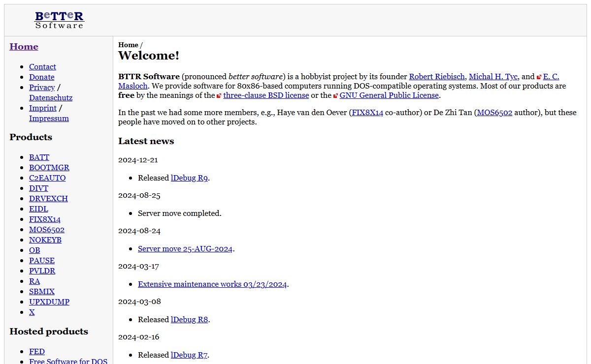591x364 pixels.
Task: Open Robert Riebisch's profile link
Action: pos(437,77)
